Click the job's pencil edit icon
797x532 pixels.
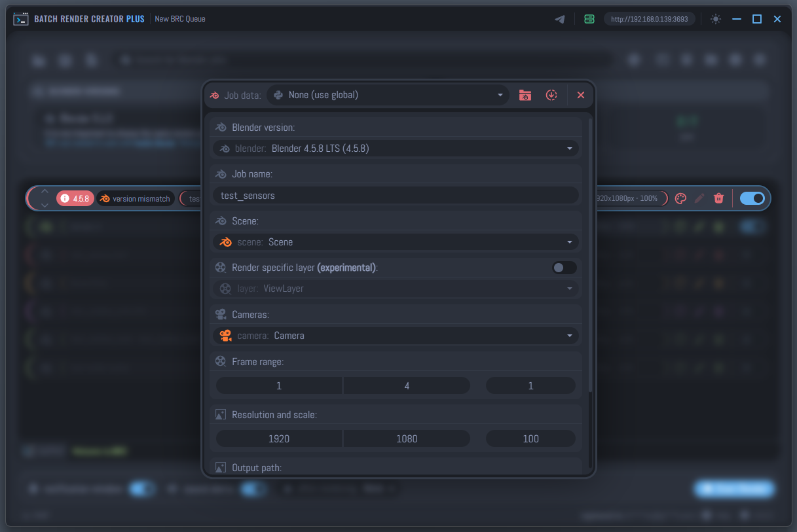tap(699, 198)
